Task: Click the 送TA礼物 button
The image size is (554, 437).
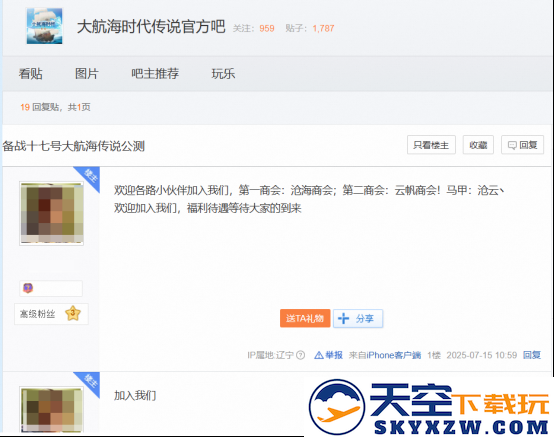Action: tap(305, 318)
